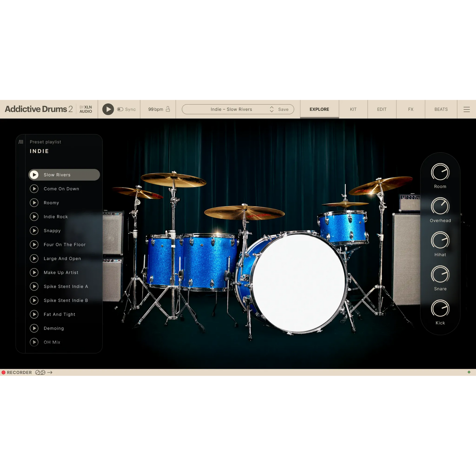Start playback with main play button
Screen dimensions: 476x476
108,109
